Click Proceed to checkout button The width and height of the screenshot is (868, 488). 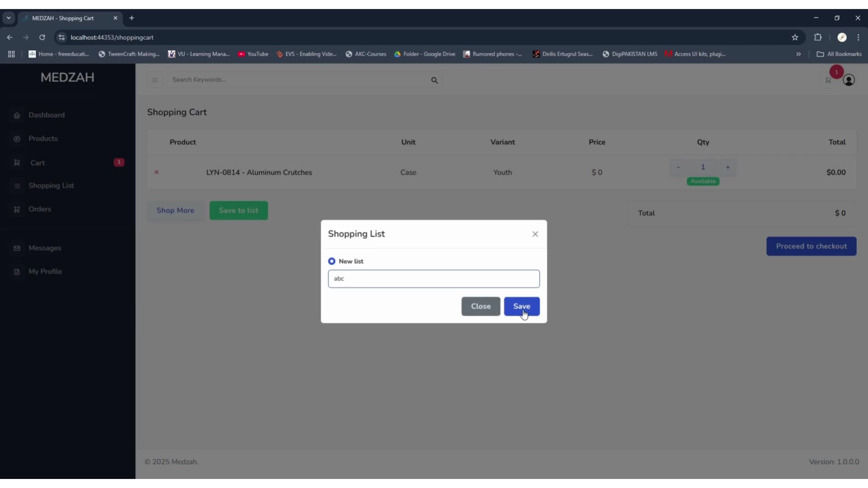[811, 246]
